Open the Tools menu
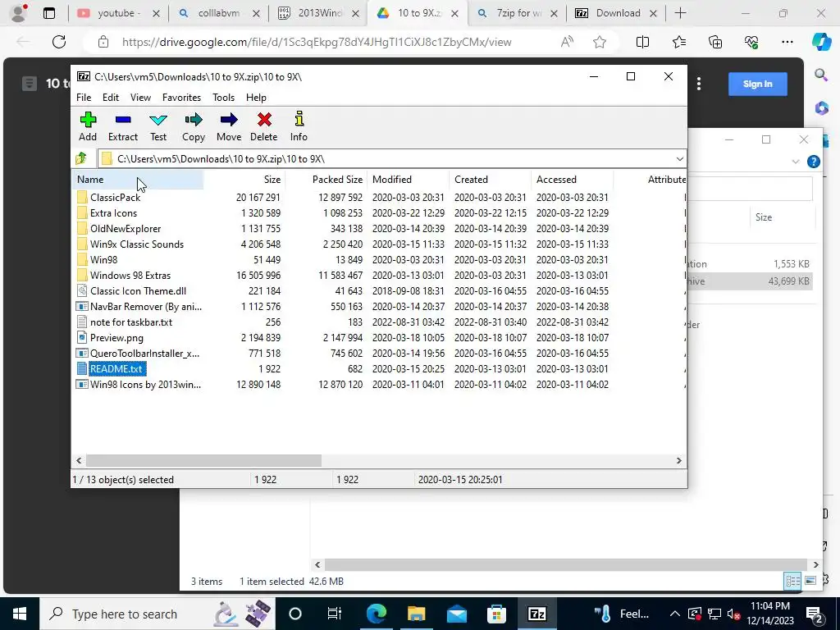The image size is (840, 630). [223, 98]
